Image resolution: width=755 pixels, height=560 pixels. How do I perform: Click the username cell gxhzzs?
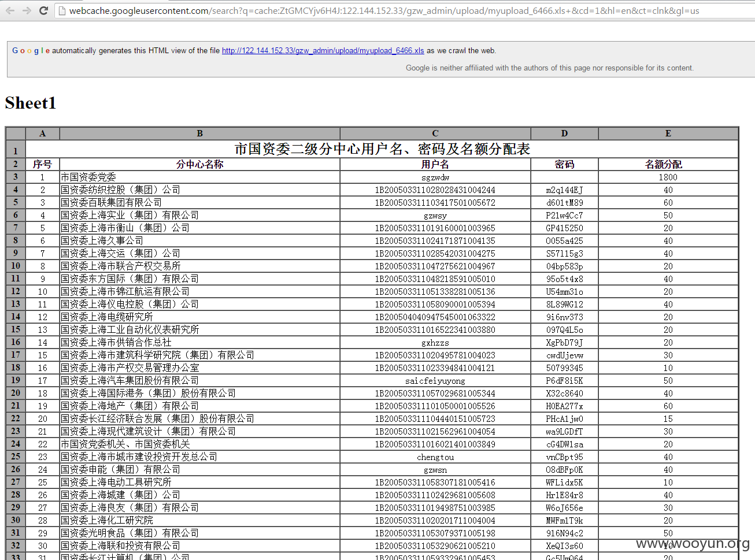435,342
